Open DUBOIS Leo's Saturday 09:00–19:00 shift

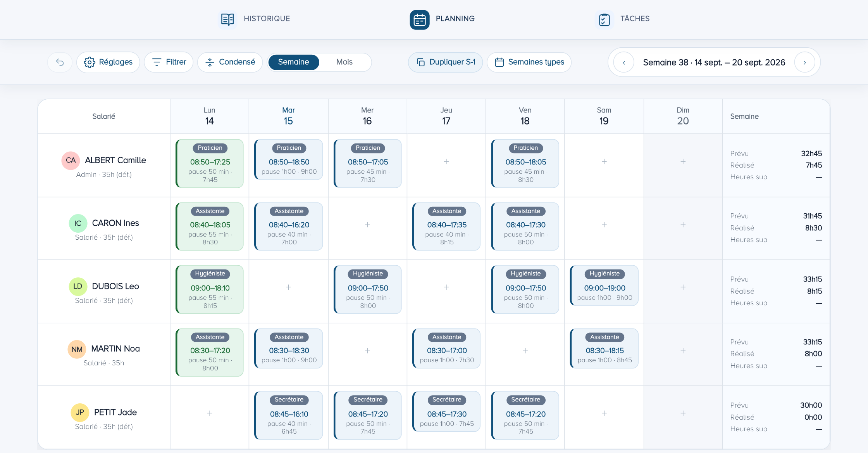pos(604,285)
